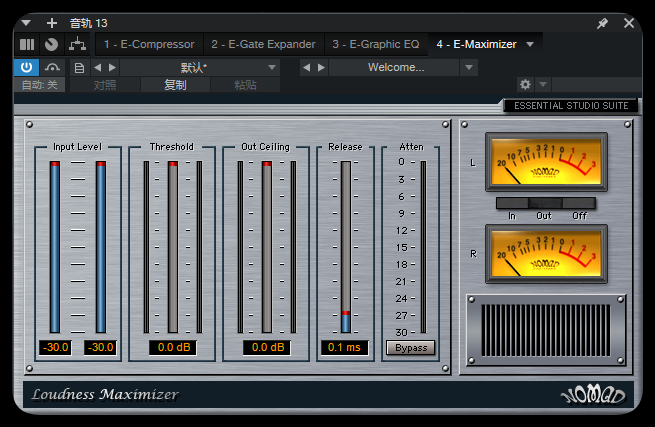Image resolution: width=655 pixels, height=427 pixels.
Task: Set meter switch to Off
Action: pyautogui.click(x=579, y=203)
